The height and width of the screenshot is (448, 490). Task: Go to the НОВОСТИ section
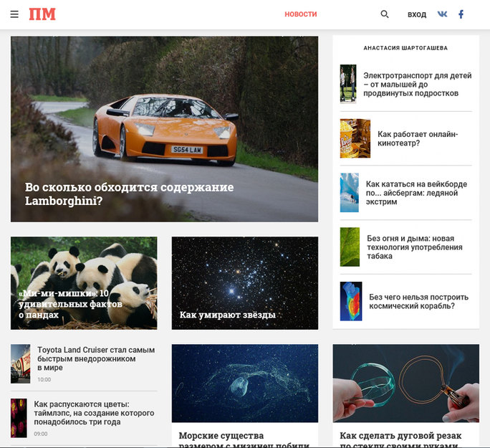pyautogui.click(x=301, y=14)
